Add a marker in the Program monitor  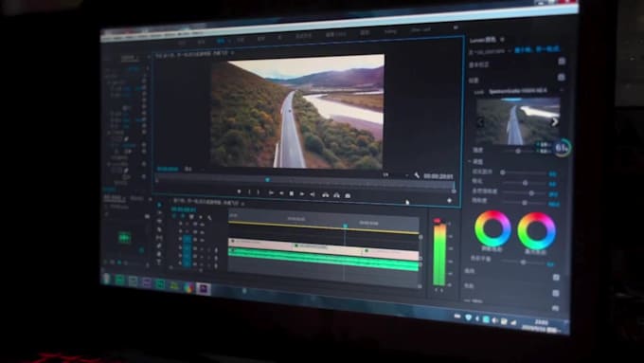(x=239, y=191)
